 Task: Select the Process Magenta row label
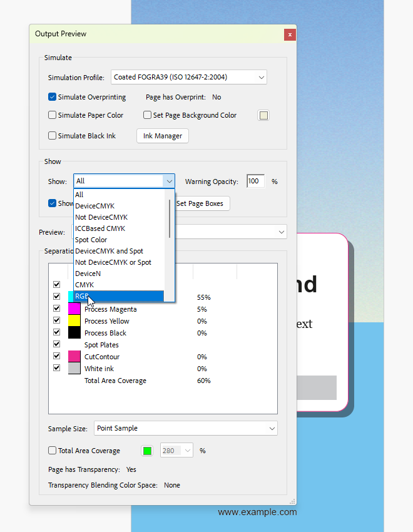coord(111,309)
